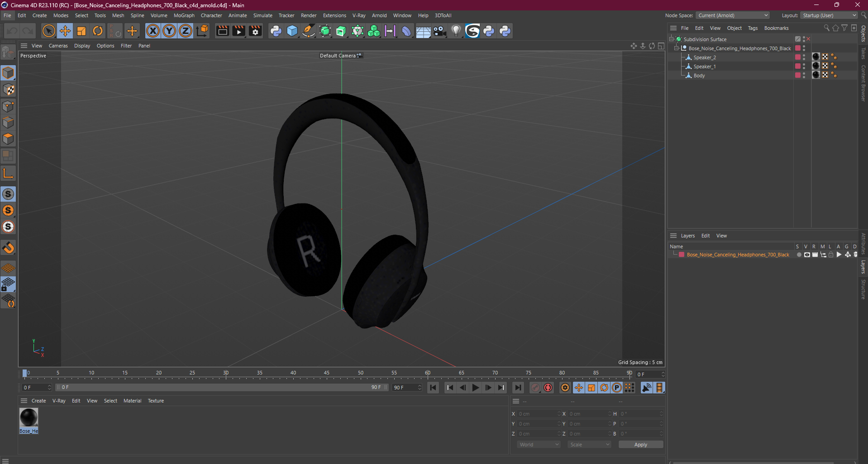
Task: Toggle visibility dots for Speaker_2
Action: pyautogui.click(x=804, y=57)
